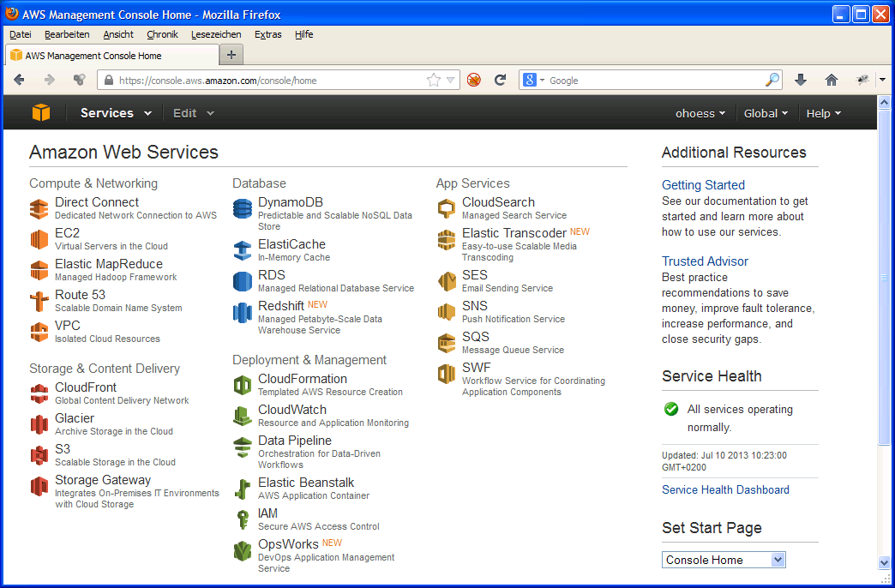Image resolution: width=895 pixels, height=588 pixels.
Task: Click the CloudFront icon
Action: click(39, 394)
